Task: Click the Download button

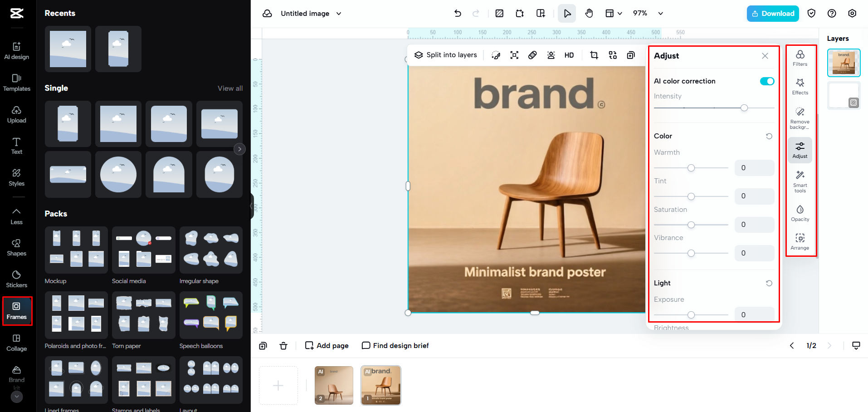Action: 773,13
